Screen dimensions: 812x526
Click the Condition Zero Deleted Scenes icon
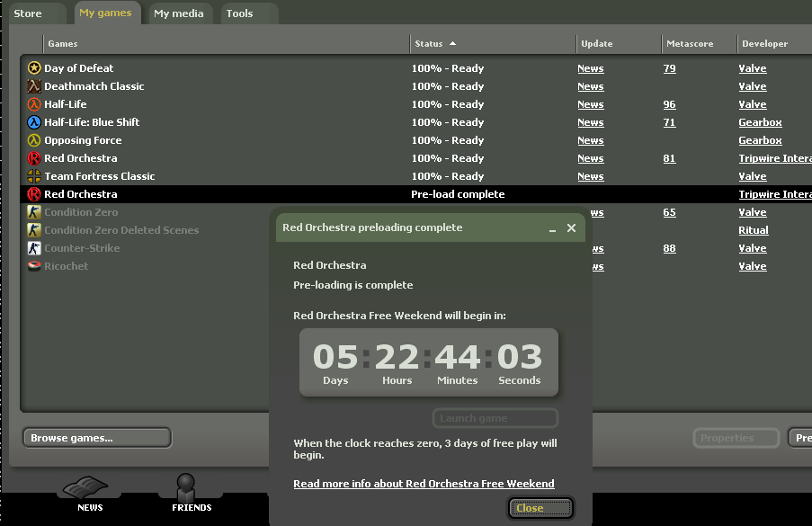point(34,230)
